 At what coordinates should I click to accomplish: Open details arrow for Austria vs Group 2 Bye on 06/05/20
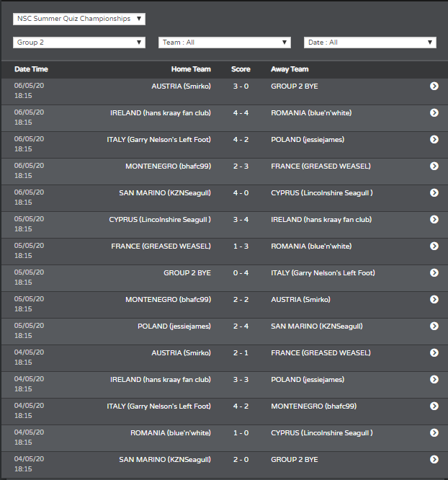tap(434, 86)
